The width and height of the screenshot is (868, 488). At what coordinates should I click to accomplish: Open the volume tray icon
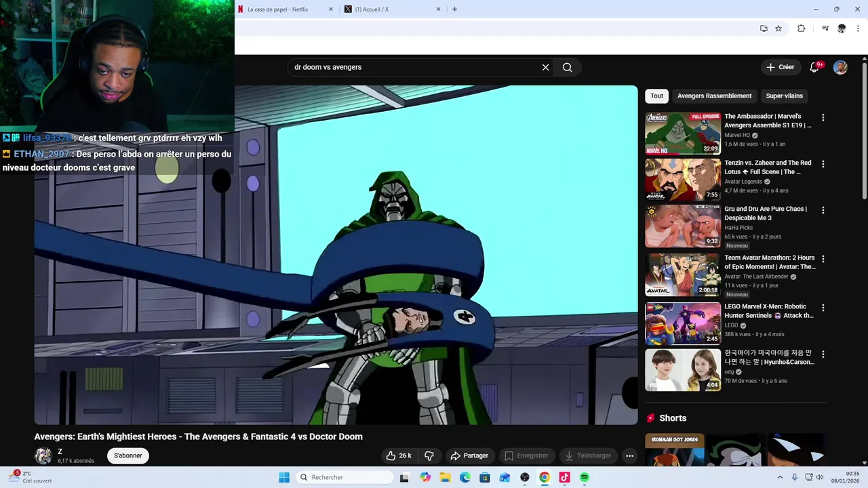[819, 477]
